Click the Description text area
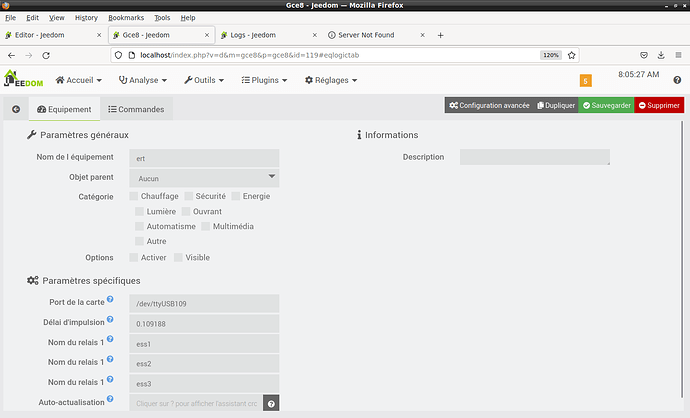The image size is (690, 418). click(535, 157)
